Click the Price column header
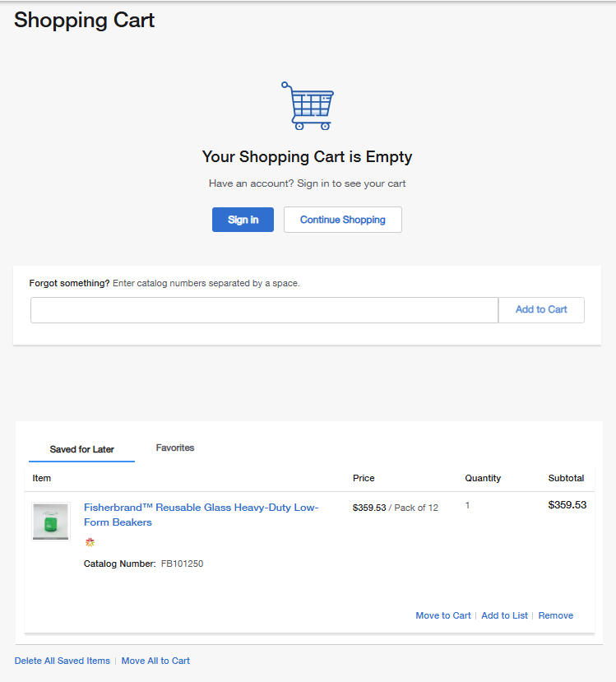The height and width of the screenshot is (682, 616). coord(364,478)
